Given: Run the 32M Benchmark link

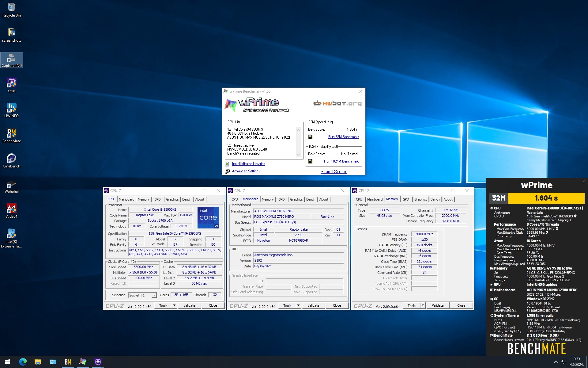Looking at the screenshot, I should 344,137.
